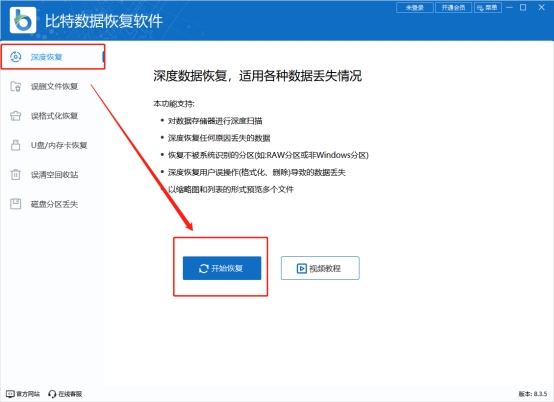This screenshot has height=402, width=554.
Task: Open the 误删文件恢复 sidebar option
Action: (53, 87)
